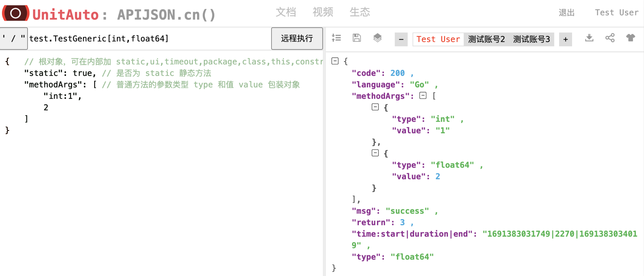Click the share icon
This screenshot has height=276, width=644.
[610, 38]
